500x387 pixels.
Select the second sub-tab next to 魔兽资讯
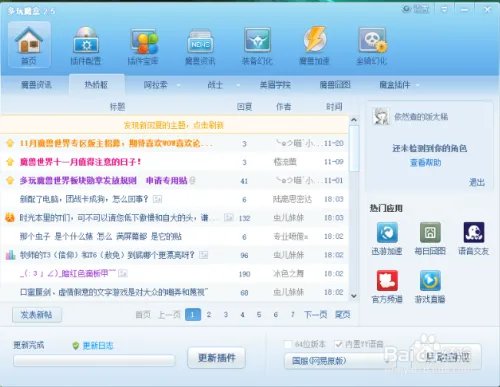coord(96,85)
